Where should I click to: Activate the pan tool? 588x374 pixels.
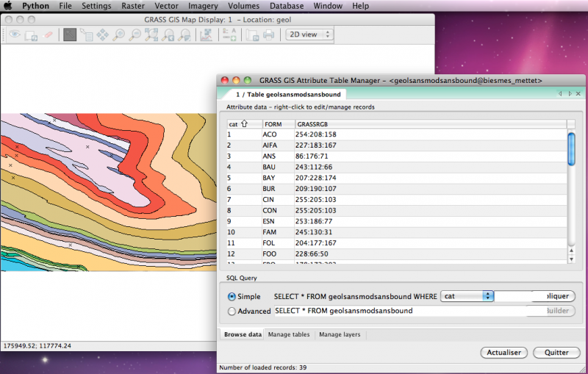click(x=102, y=35)
